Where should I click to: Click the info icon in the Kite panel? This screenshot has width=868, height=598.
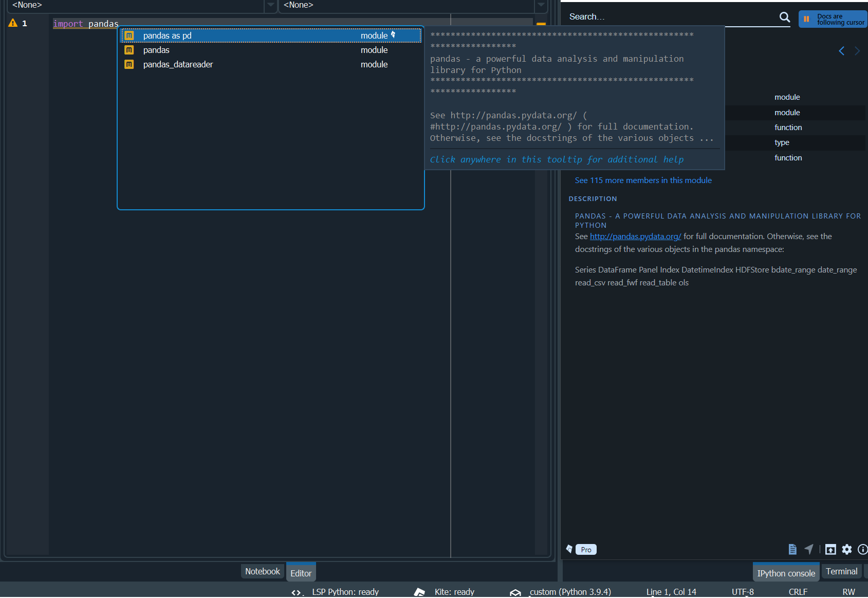click(x=863, y=549)
